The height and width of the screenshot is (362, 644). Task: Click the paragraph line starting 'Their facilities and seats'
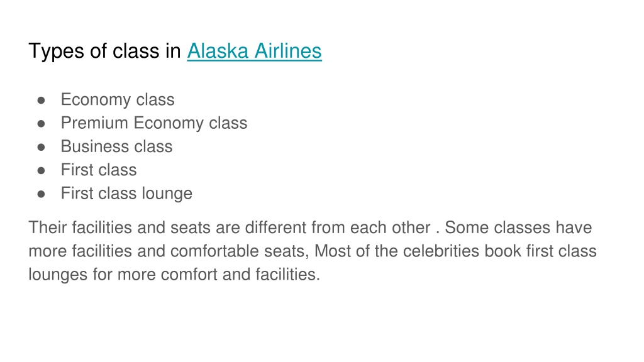[x=310, y=228]
